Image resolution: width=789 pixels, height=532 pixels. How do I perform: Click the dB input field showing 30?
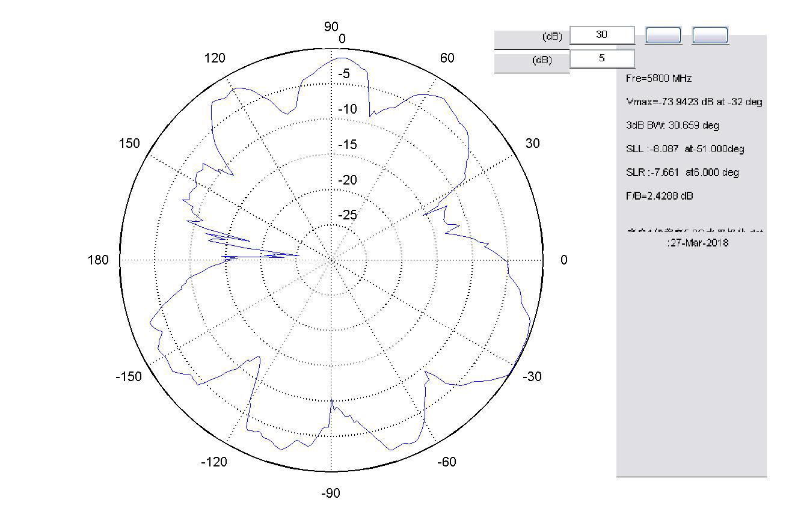[601, 35]
